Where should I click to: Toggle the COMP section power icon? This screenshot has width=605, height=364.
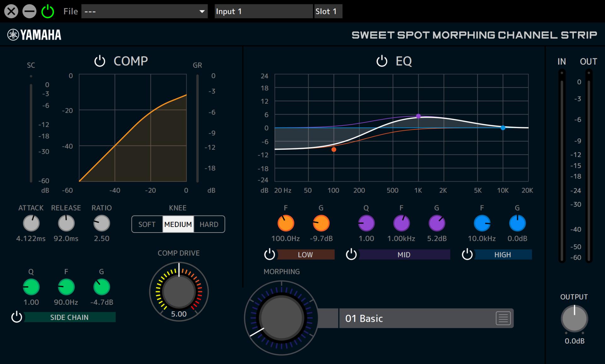pos(100,61)
